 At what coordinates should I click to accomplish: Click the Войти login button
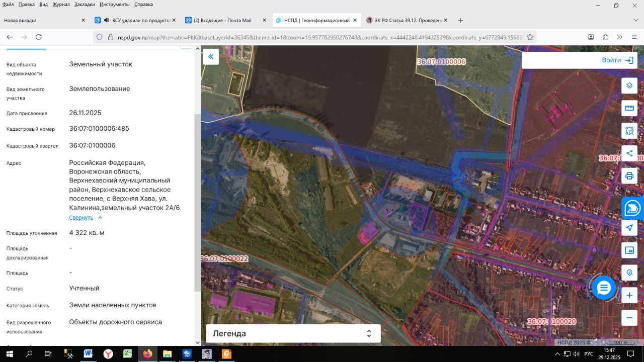(x=617, y=60)
